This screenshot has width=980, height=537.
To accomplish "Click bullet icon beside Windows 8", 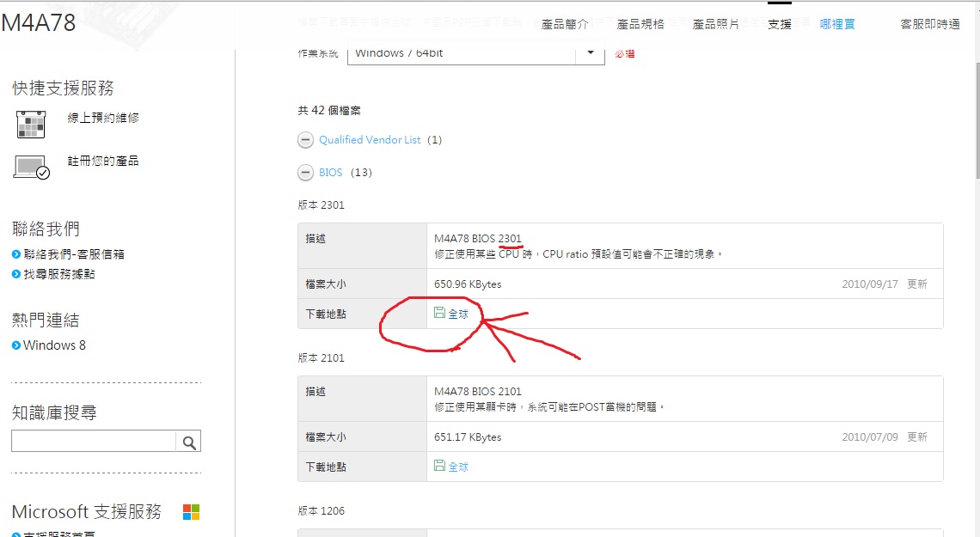I will coord(16,345).
